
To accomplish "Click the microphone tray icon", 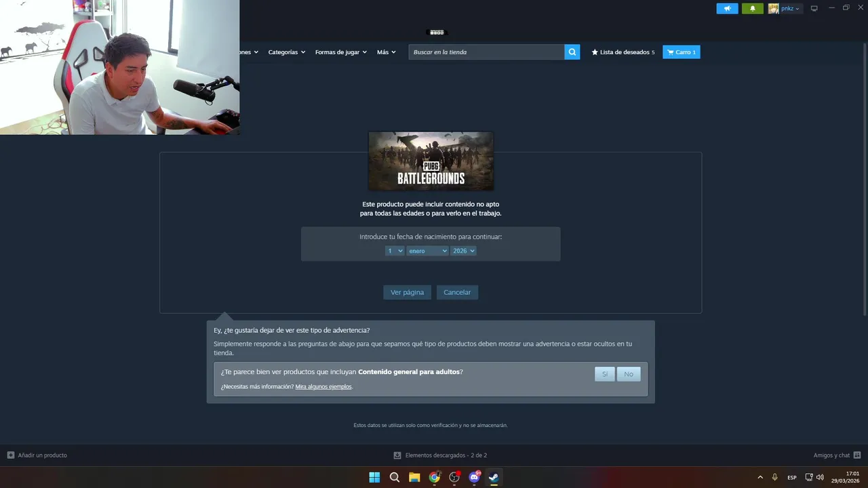I will click(775, 477).
